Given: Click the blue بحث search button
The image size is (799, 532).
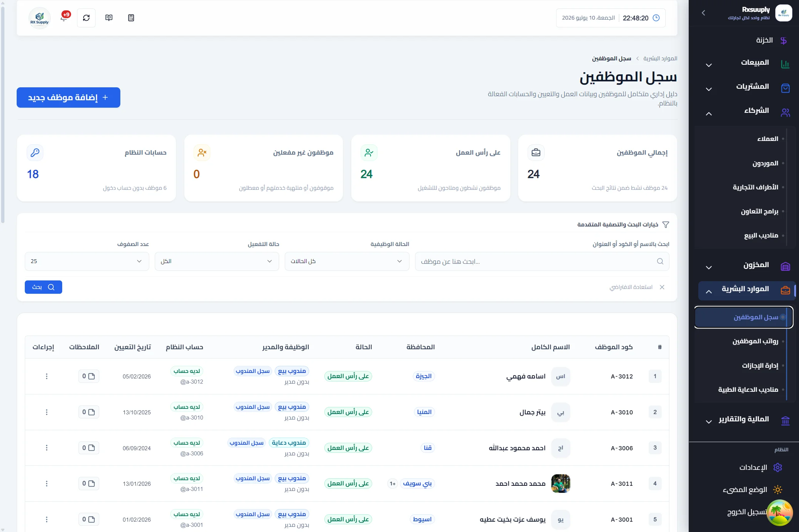Looking at the screenshot, I should point(43,287).
